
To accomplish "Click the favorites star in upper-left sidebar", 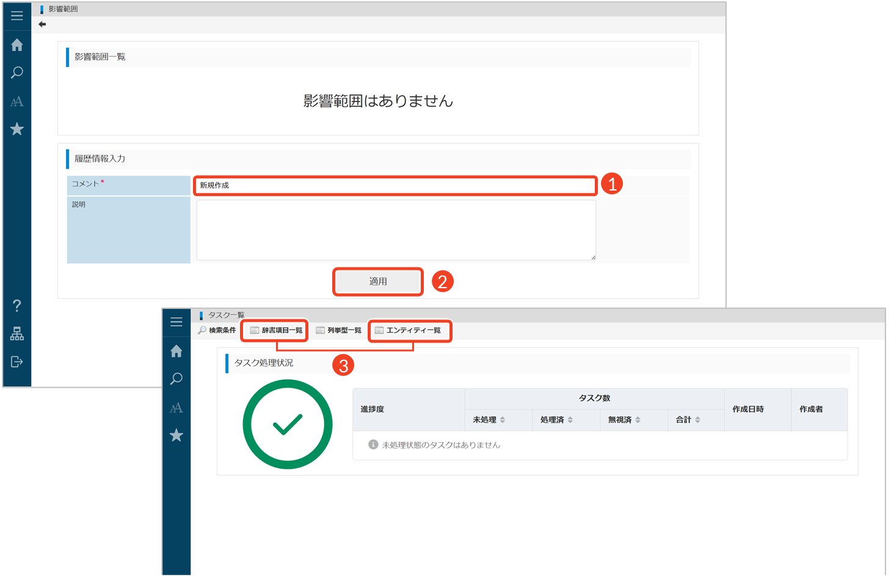I will 17,129.
